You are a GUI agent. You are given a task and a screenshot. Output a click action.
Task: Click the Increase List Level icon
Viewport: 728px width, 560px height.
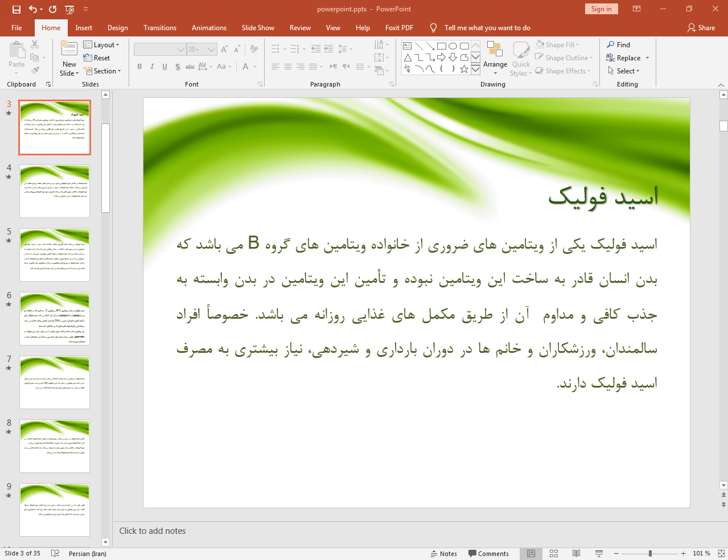pos(328,49)
